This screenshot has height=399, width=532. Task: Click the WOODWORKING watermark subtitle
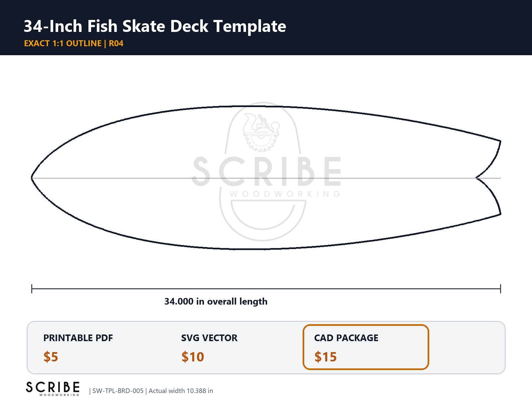point(285,194)
